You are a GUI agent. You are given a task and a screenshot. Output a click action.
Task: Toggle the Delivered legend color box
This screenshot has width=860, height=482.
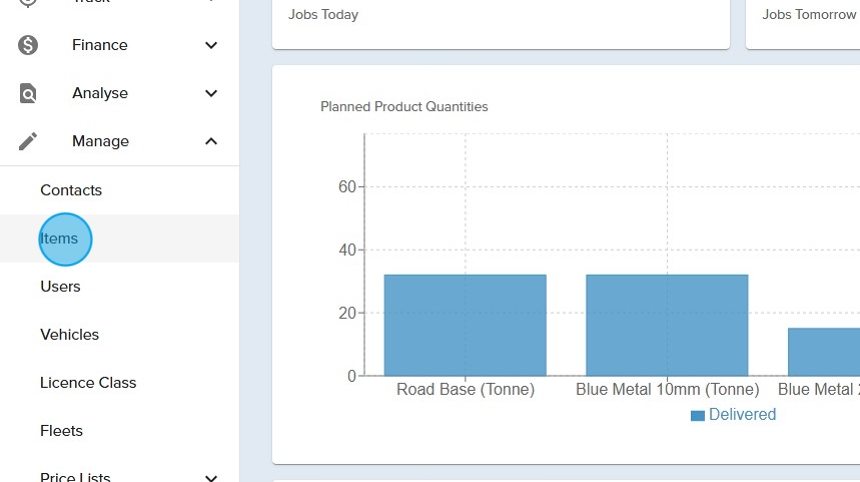tap(697, 415)
